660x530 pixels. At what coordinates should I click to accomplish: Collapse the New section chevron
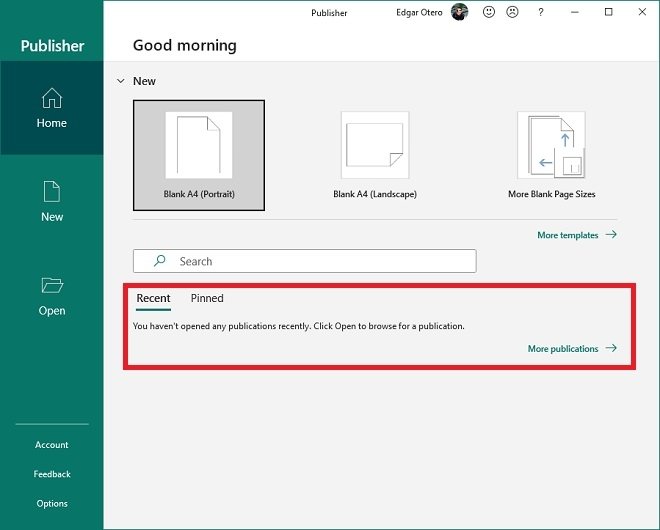[121, 81]
